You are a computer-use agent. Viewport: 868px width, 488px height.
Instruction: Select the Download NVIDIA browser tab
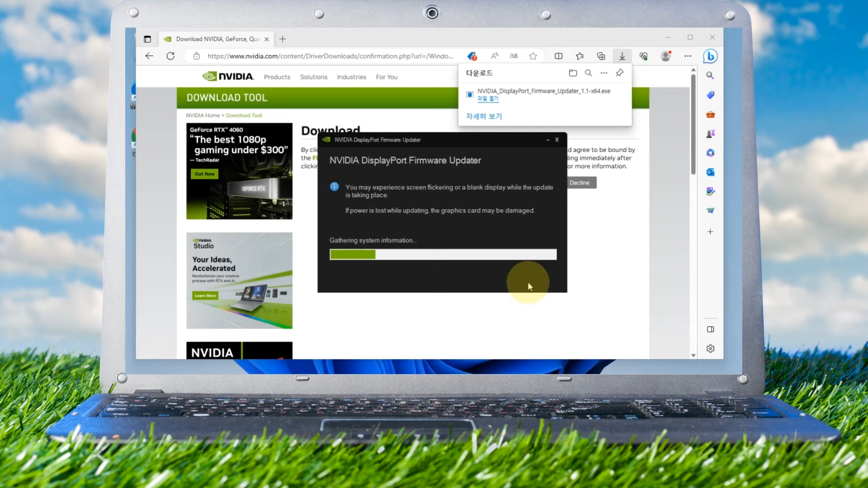tap(216, 39)
